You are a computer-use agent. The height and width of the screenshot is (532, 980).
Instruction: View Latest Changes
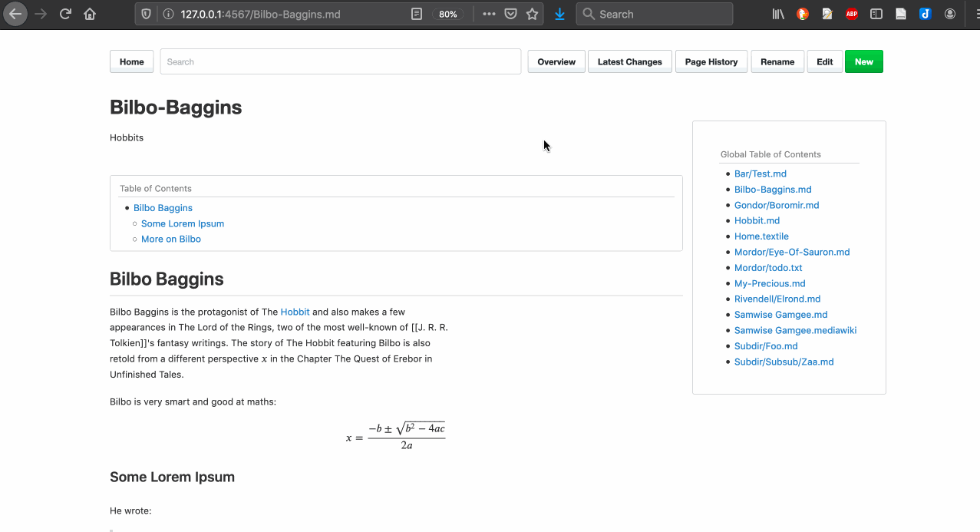tap(630, 62)
